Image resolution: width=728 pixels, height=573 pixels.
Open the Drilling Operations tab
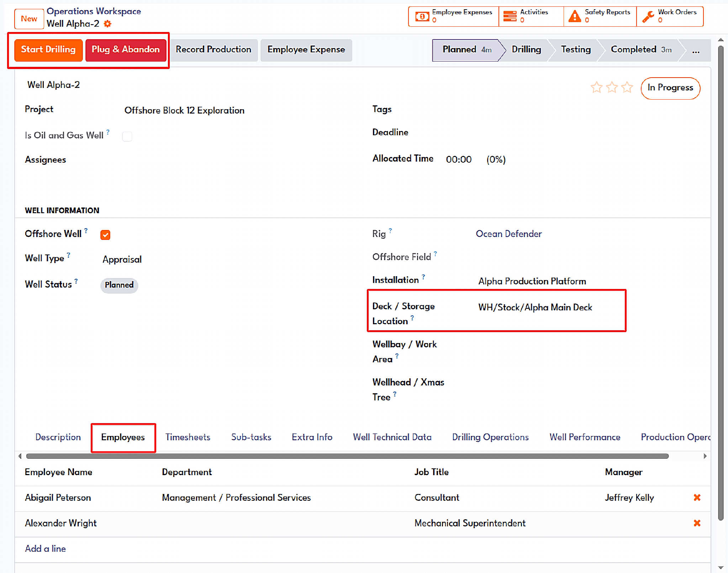[x=490, y=437]
